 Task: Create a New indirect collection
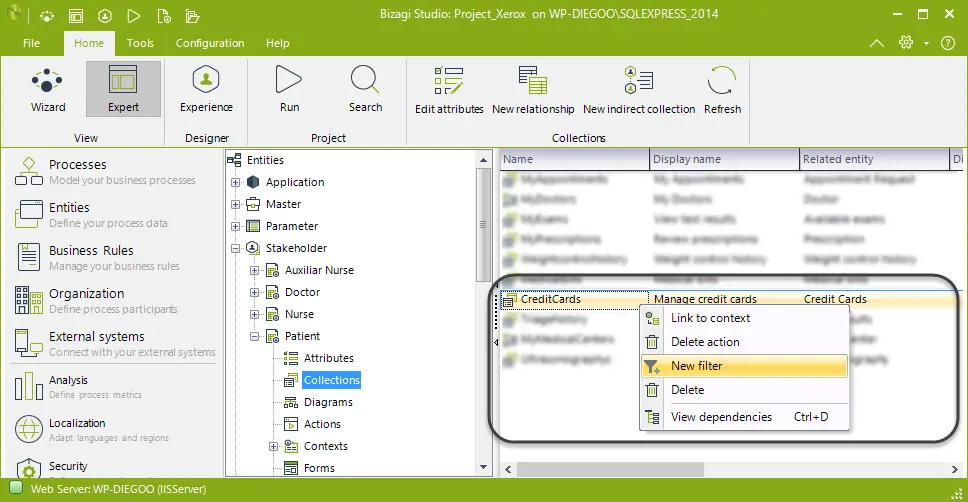[639, 91]
